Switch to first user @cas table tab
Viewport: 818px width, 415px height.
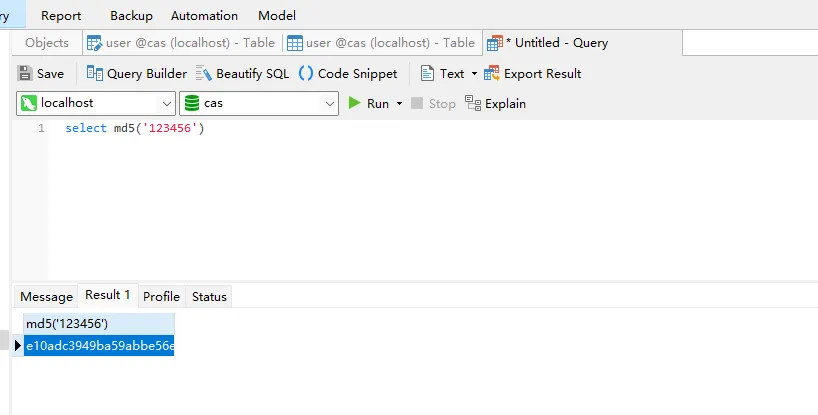tap(181, 43)
